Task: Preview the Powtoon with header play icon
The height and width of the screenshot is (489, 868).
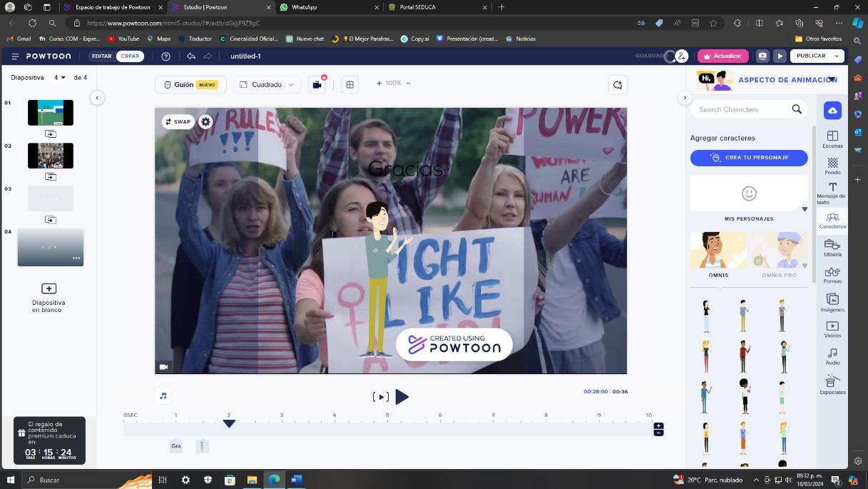Action: pyautogui.click(x=780, y=56)
